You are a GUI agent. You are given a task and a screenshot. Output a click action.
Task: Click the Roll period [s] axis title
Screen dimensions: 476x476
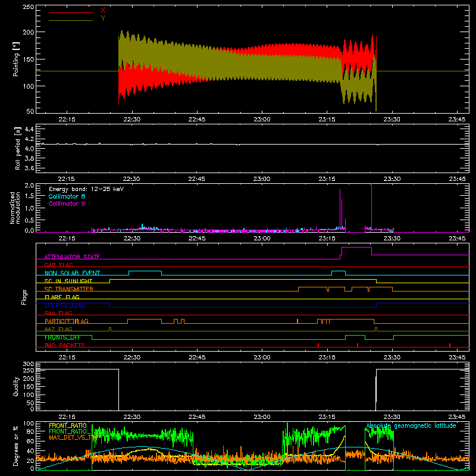(18, 148)
